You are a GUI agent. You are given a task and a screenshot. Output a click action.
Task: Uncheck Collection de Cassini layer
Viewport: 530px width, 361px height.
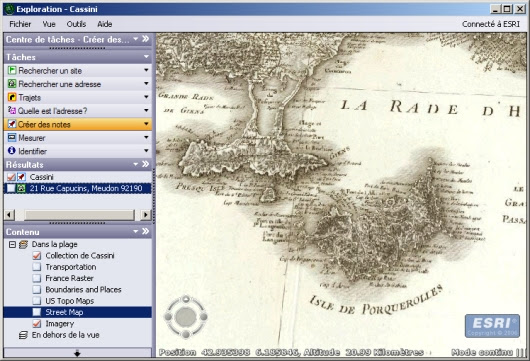tap(37, 256)
